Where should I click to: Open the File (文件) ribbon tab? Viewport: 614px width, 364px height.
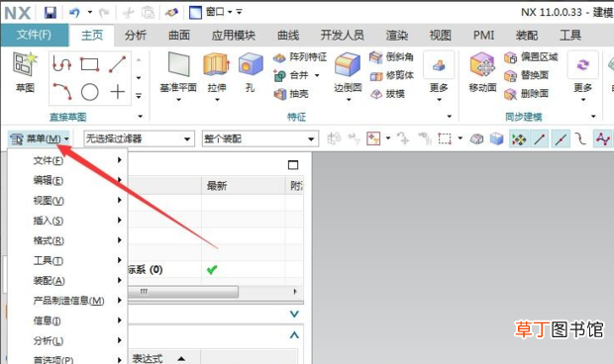(x=34, y=35)
